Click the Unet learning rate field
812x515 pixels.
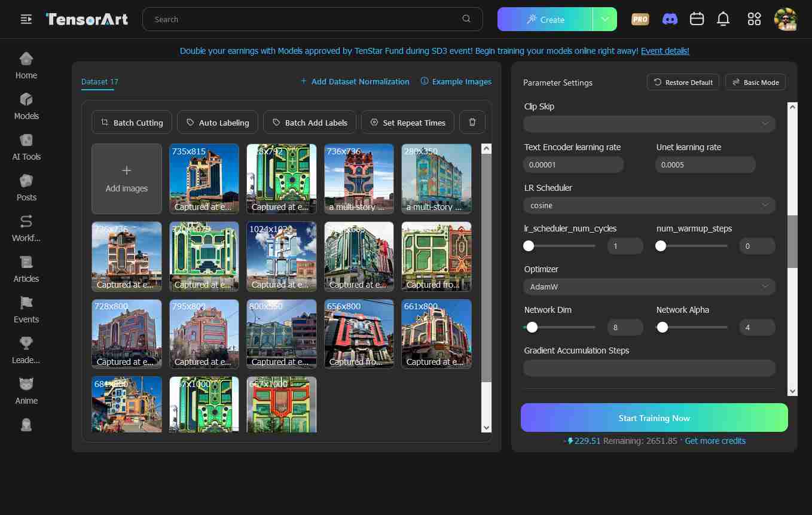click(706, 164)
